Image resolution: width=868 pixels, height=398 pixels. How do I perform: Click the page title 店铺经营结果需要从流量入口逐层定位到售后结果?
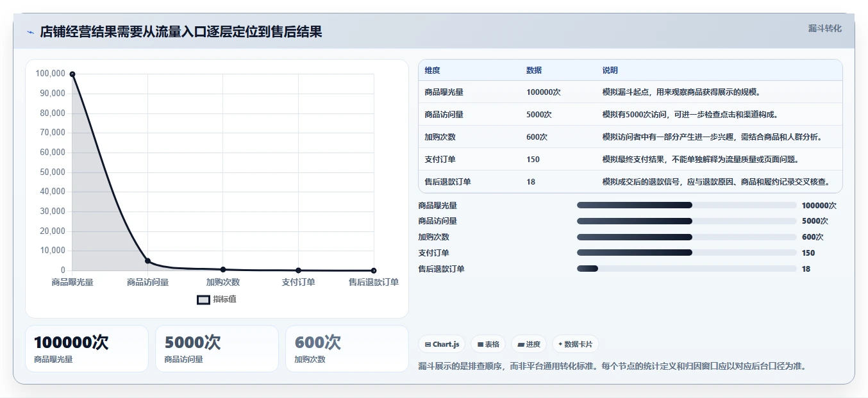tap(181, 32)
